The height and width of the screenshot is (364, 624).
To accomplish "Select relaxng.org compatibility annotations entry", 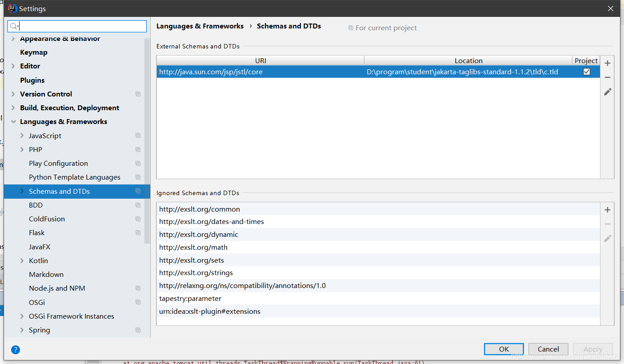I will (x=378, y=285).
